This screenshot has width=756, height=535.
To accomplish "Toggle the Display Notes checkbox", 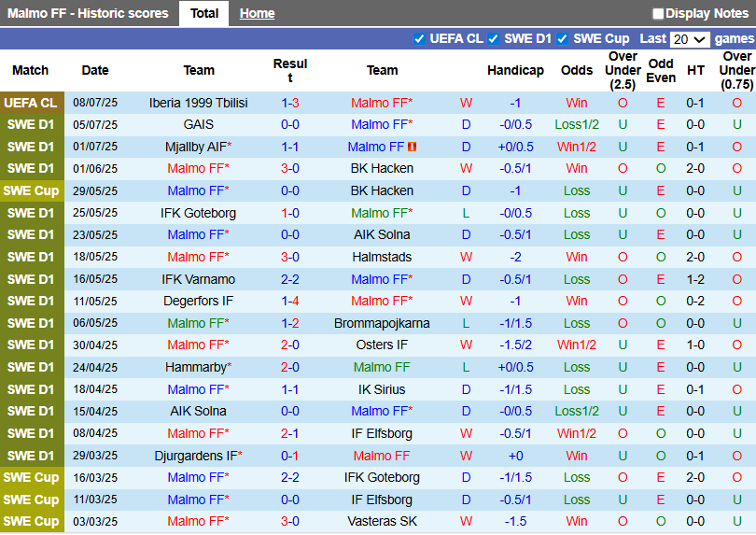I will (x=658, y=13).
